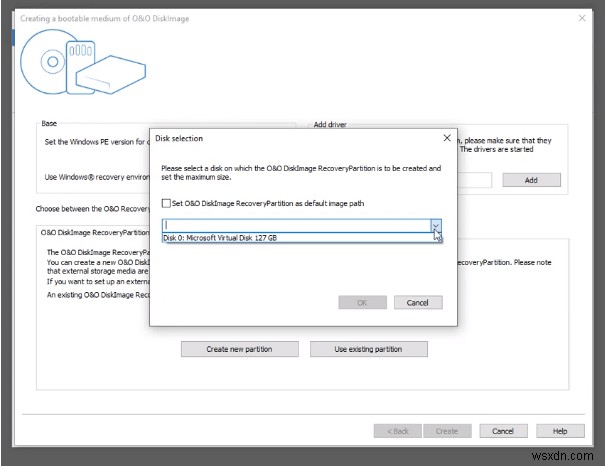This screenshot has width=605, height=466.
Task: Open the disk selection dropdown arrow
Action: coord(436,226)
